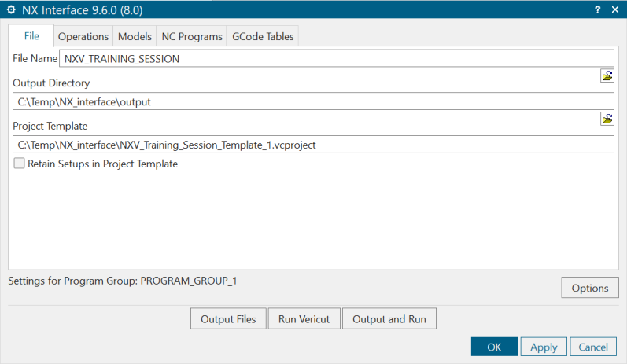
Task: Open the Models tab
Action: [x=135, y=36]
